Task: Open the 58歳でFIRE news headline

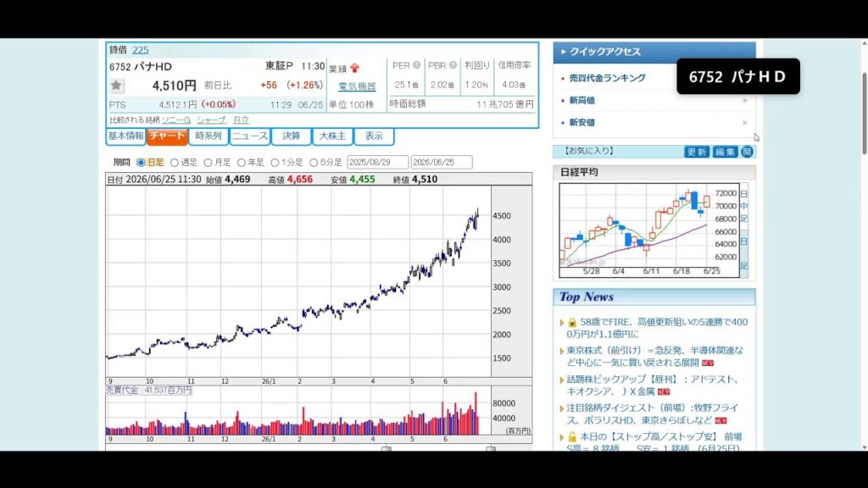Action: point(657,328)
